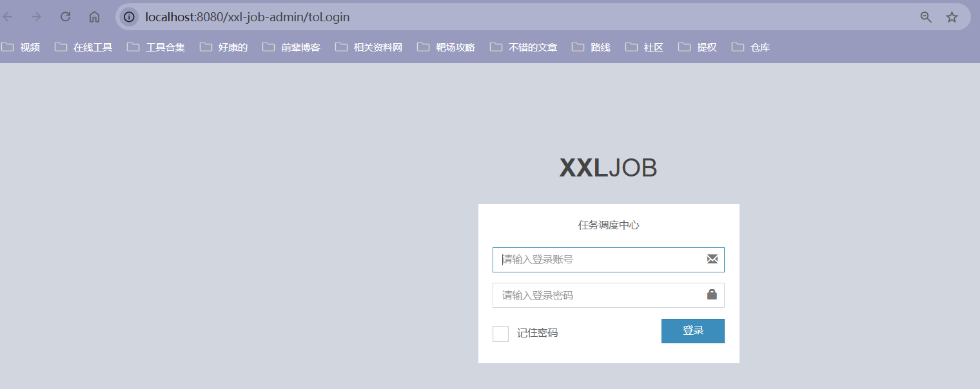
Task: Focus the 请输入登录账号 username field
Action: coord(608,260)
